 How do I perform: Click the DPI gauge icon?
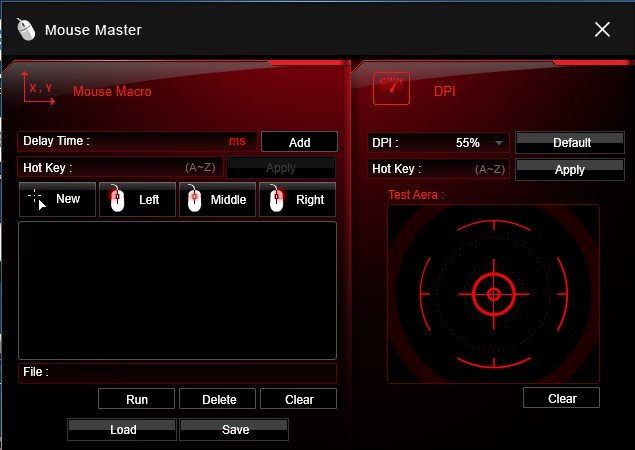[x=391, y=88]
